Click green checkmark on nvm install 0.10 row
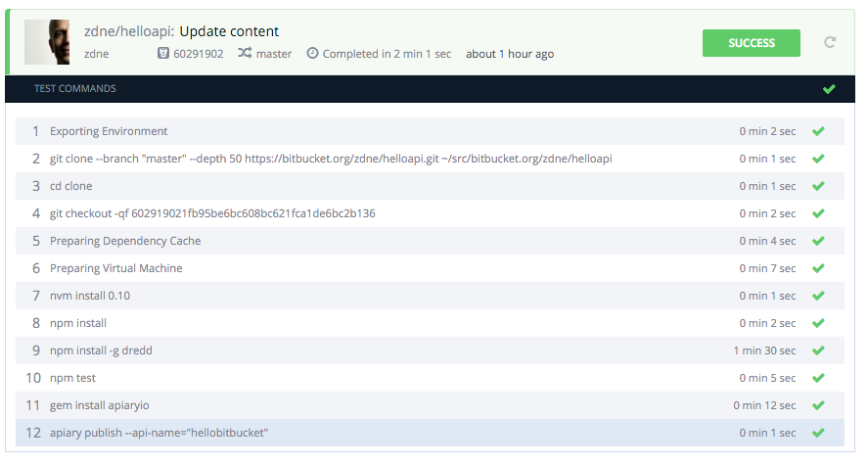The image size is (868, 465). point(818,296)
